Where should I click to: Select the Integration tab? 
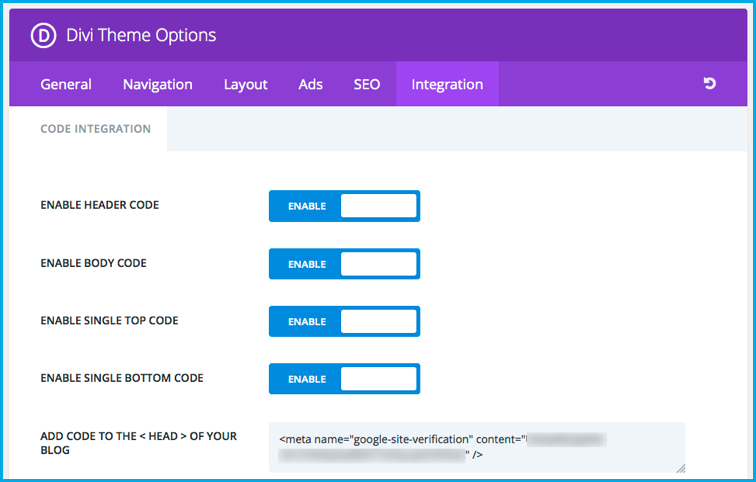click(x=447, y=84)
